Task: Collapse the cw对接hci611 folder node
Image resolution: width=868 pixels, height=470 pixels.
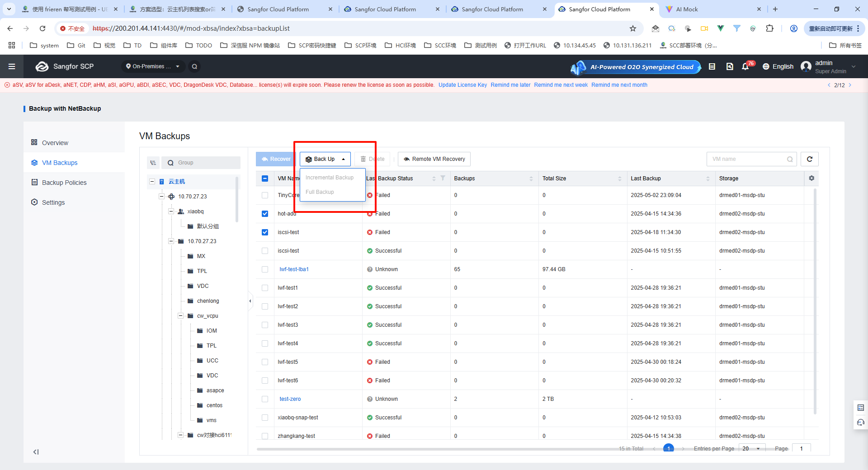Action: pos(180,435)
